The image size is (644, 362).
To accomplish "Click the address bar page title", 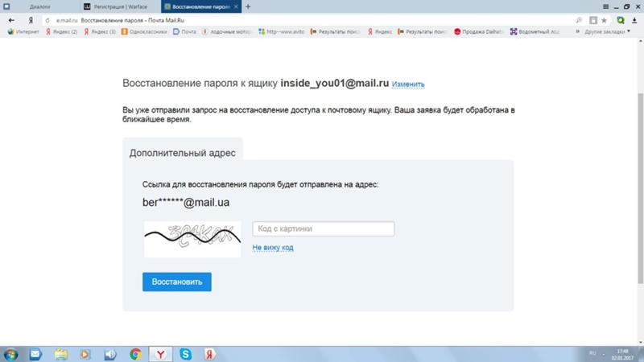I will point(132,20).
